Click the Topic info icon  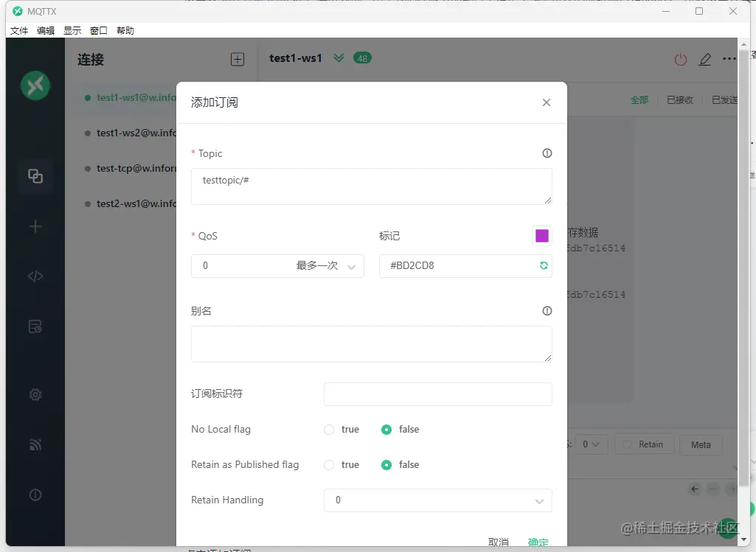point(547,153)
